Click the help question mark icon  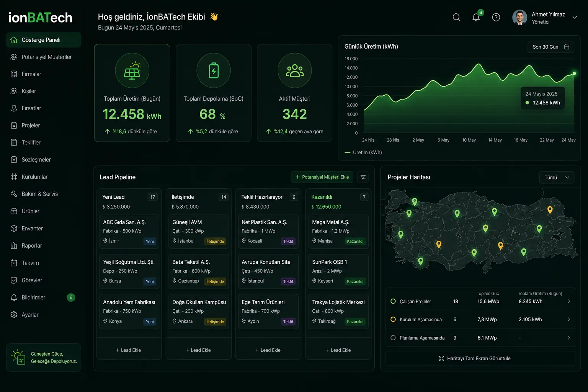click(496, 17)
